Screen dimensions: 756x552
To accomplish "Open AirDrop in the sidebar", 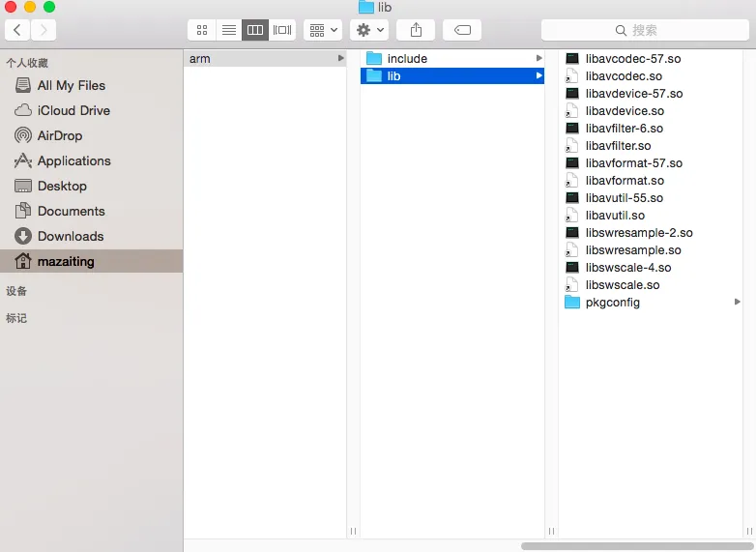I will coord(59,135).
